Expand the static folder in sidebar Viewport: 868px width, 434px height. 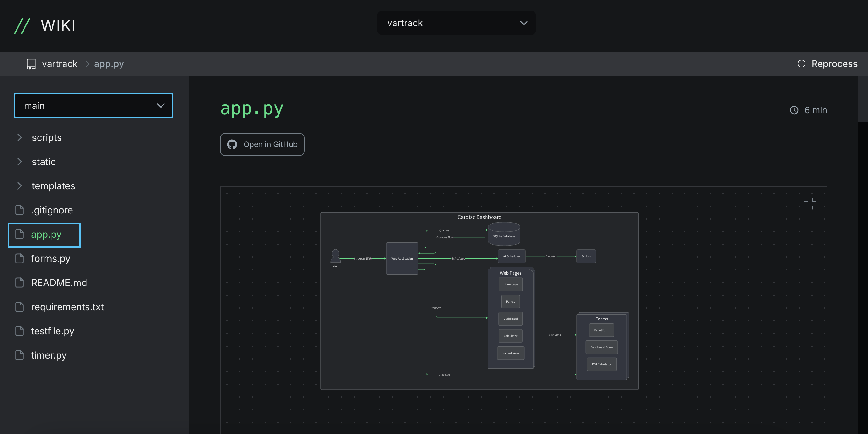click(x=19, y=161)
